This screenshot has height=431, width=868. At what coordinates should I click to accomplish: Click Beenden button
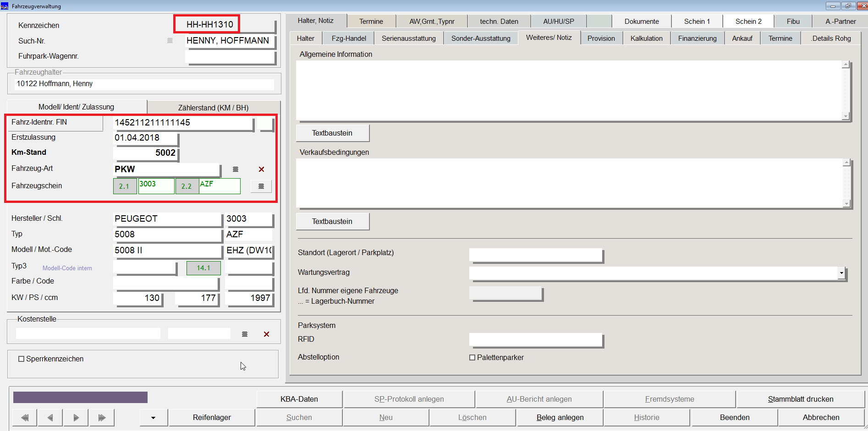point(735,418)
